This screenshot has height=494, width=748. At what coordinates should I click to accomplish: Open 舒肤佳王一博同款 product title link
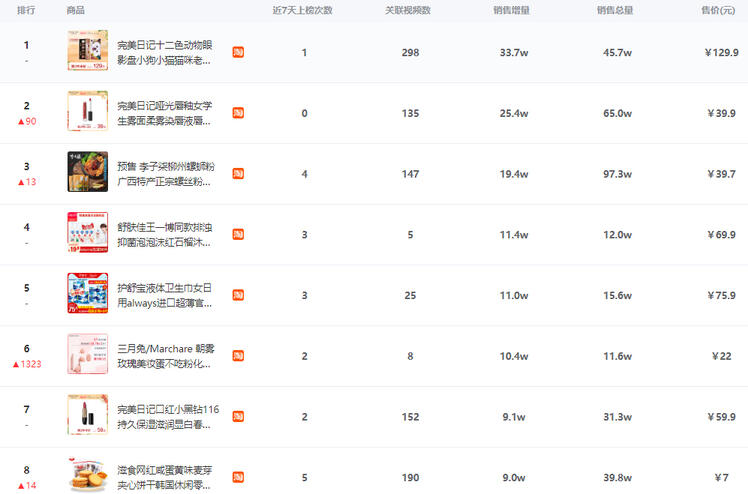tap(164, 234)
